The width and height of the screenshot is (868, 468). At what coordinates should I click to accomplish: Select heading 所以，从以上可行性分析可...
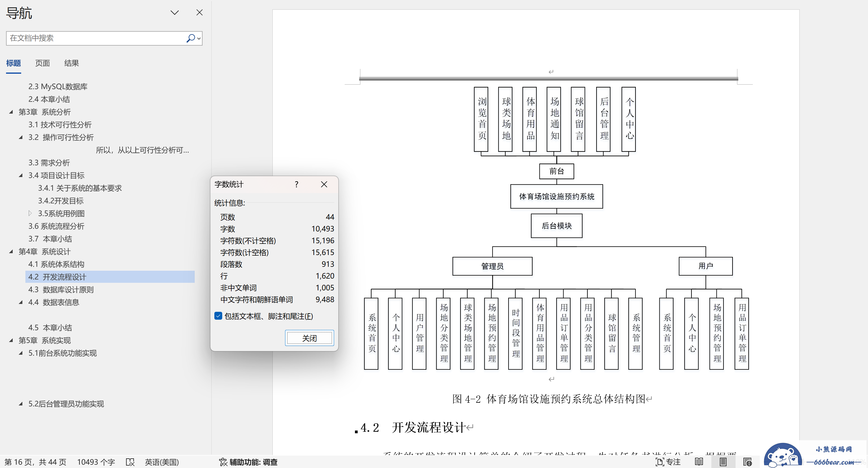142,150
